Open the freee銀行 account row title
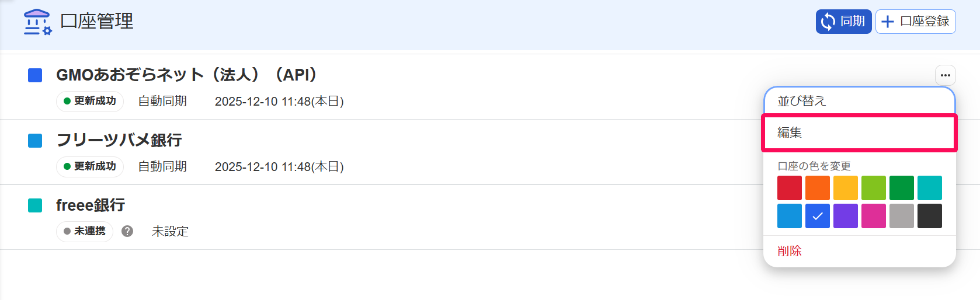Image resolution: width=980 pixels, height=300 pixels. (91, 205)
